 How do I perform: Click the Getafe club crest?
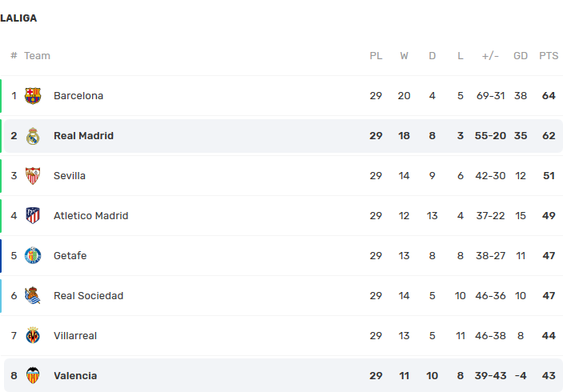[33, 256]
